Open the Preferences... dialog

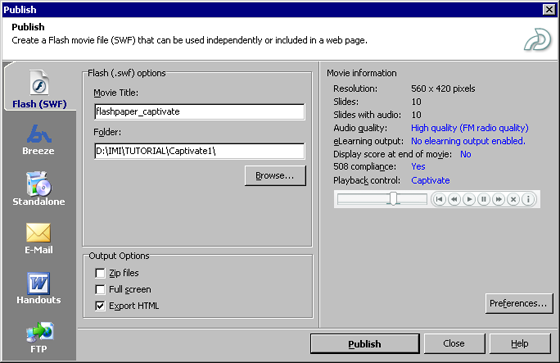tap(519, 303)
